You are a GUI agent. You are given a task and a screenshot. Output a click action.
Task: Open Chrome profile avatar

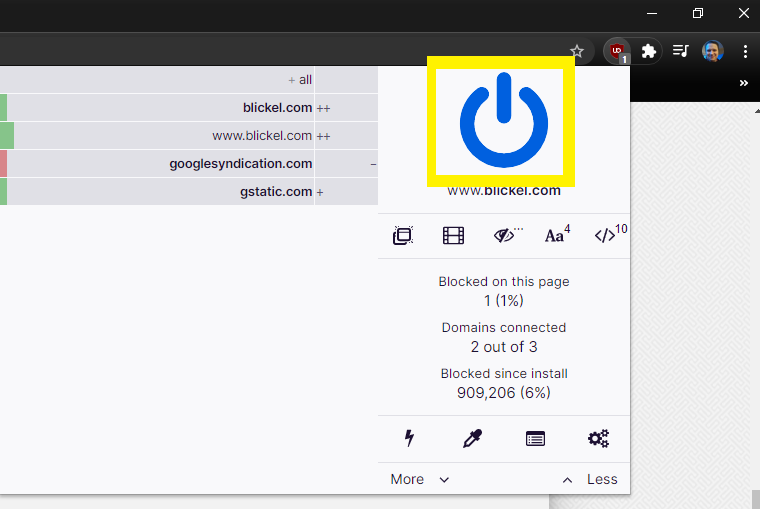click(712, 51)
